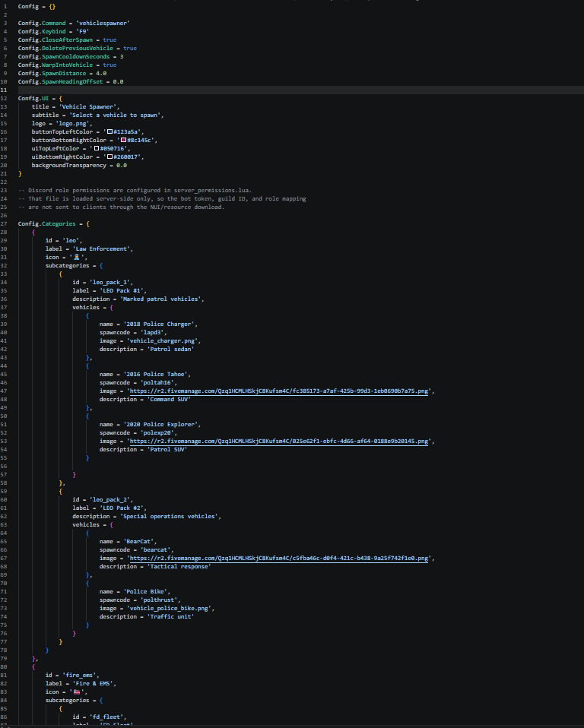Click comment line about NUI/resource download
The width and height of the screenshot is (584, 728).
click(x=121, y=207)
